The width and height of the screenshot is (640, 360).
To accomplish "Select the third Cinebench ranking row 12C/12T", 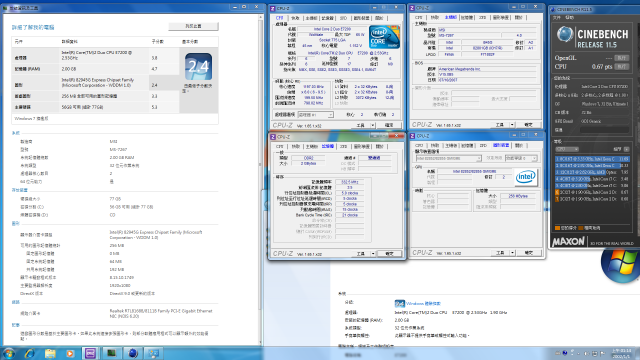I will [x=592, y=172].
